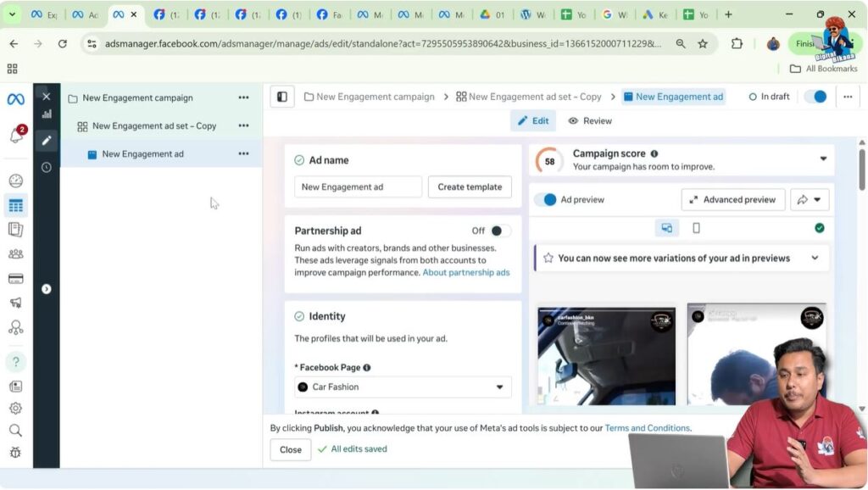Open Audiences people icon in sidebar
The height and width of the screenshot is (490, 868).
[16, 254]
